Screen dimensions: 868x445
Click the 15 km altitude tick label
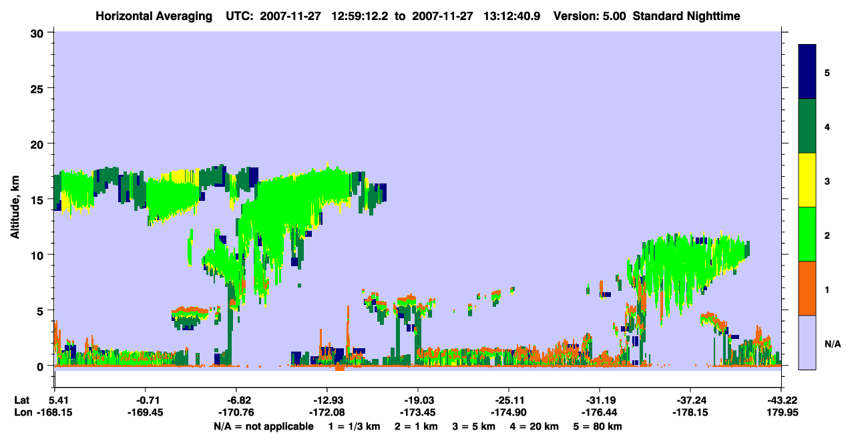pos(39,199)
